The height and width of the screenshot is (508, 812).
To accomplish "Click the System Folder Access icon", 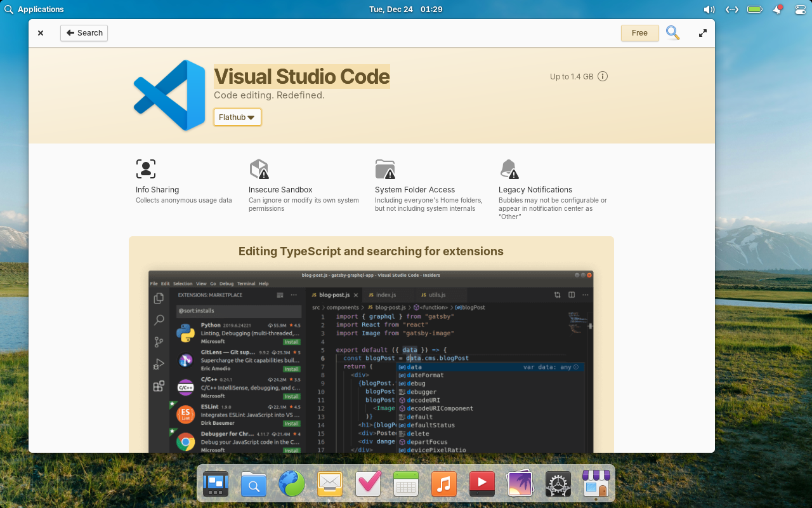I will pos(385,169).
